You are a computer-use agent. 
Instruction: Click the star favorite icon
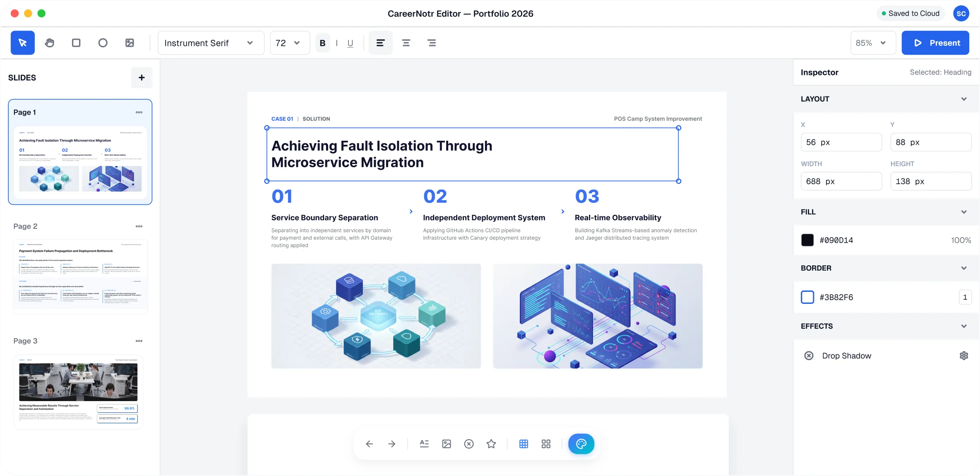tap(491, 444)
